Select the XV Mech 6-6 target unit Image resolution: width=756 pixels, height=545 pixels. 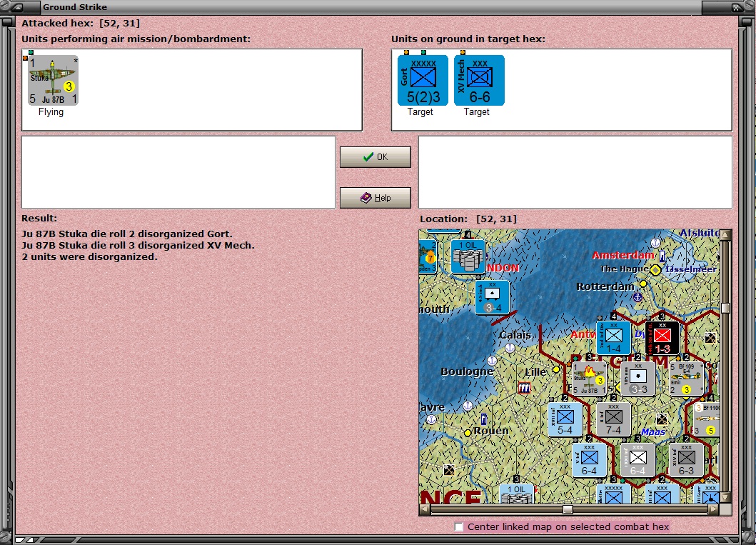click(x=479, y=80)
